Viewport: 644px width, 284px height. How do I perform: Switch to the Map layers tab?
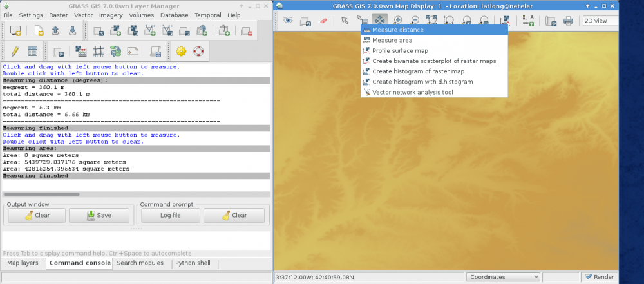pos(23,263)
